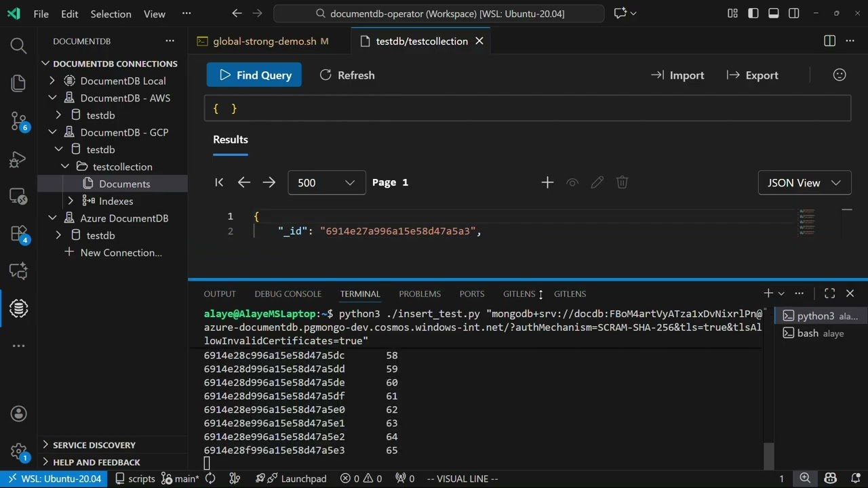This screenshot has height=488, width=868.
Task: Maximize the terminal panel size
Action: (x=829, y=293)
